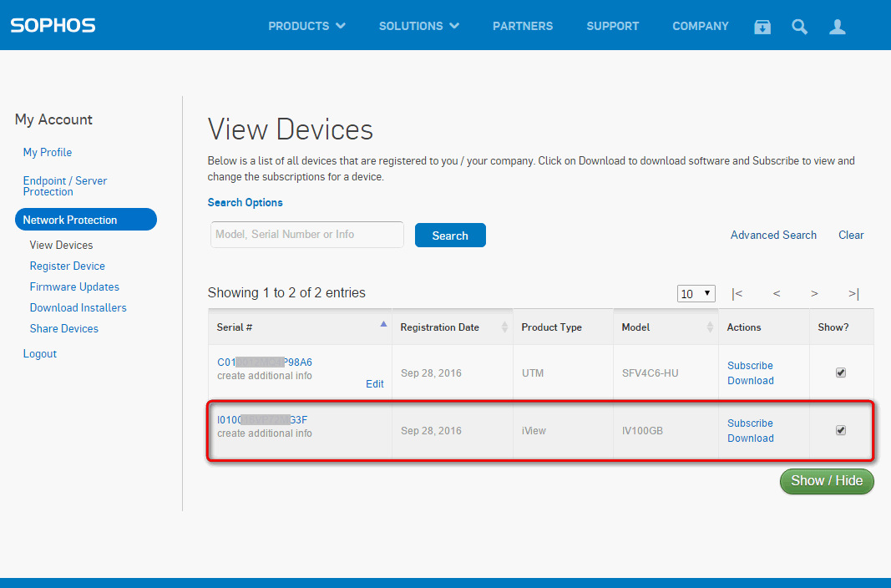Screen dimensions: 891x588
Task: Open the downloads inbox icon in header
Action: click(x=762, y=27)
